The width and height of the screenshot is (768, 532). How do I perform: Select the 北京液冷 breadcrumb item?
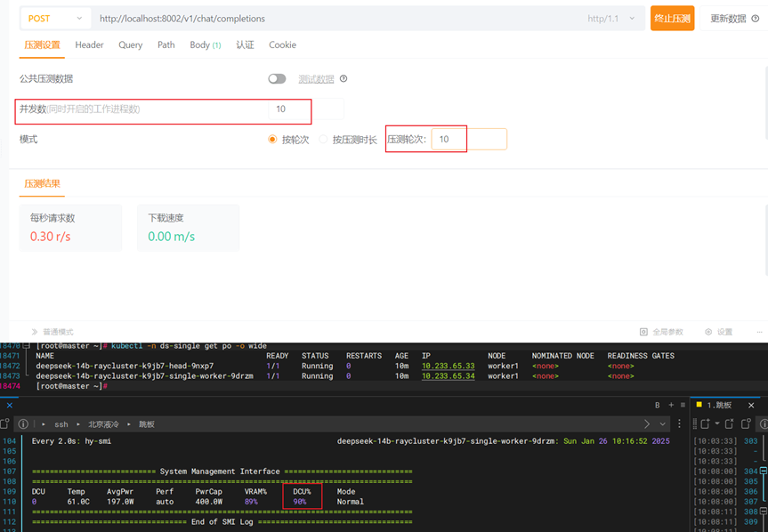coord(103,424)
